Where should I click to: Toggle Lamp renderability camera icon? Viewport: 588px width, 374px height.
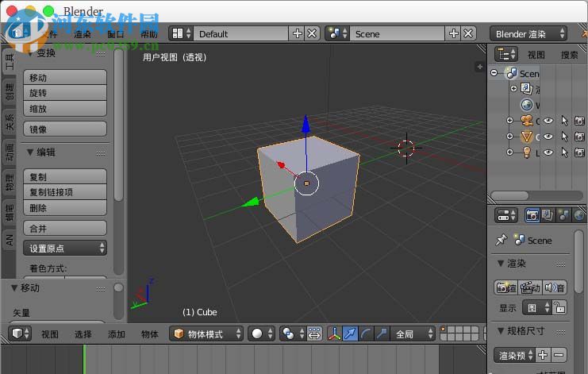point(580,152)
